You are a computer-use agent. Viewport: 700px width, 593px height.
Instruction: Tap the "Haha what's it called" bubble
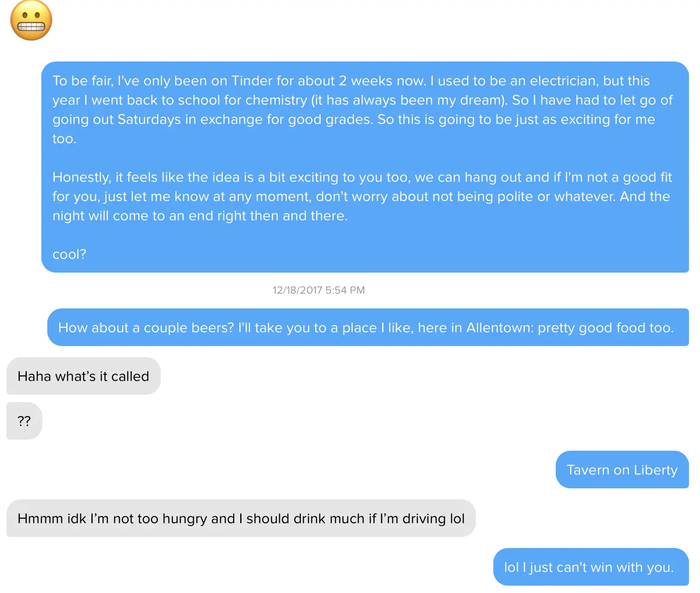click(84, 376)
